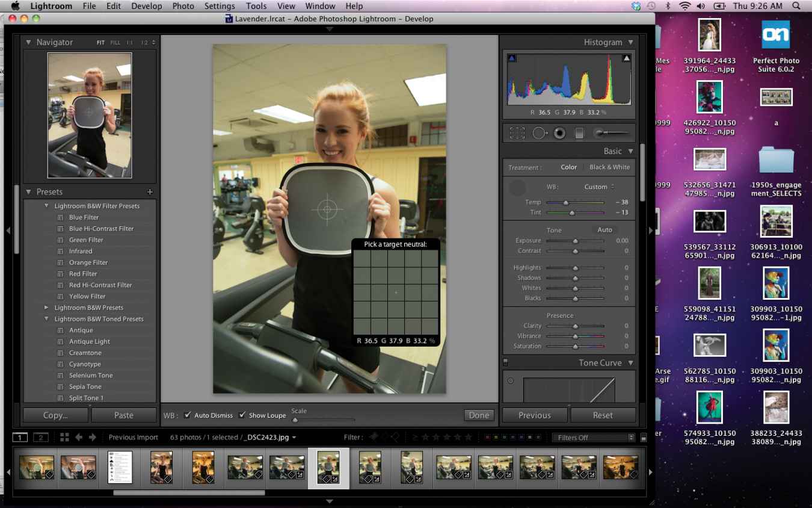Open the Lightroom application menu

coord(51,6)
